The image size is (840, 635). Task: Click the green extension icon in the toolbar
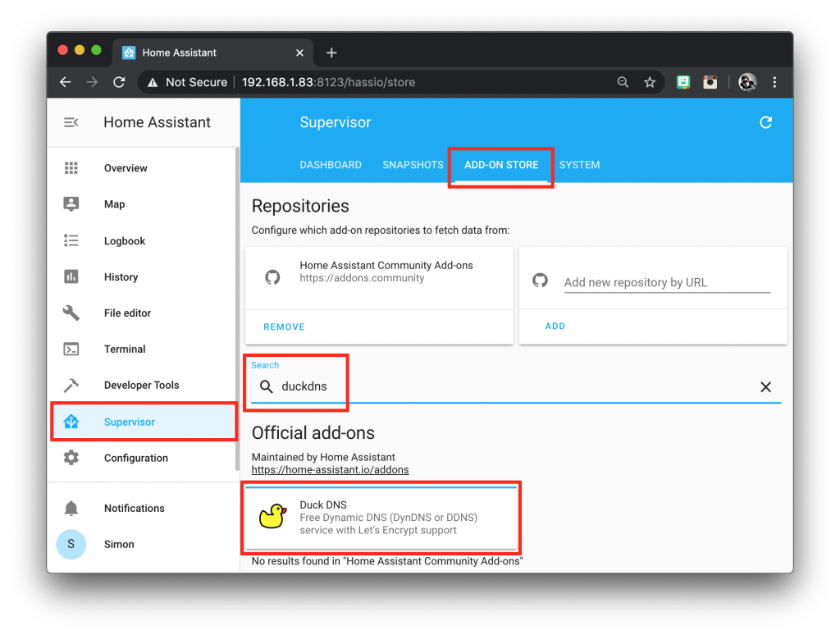coord(683,82)
